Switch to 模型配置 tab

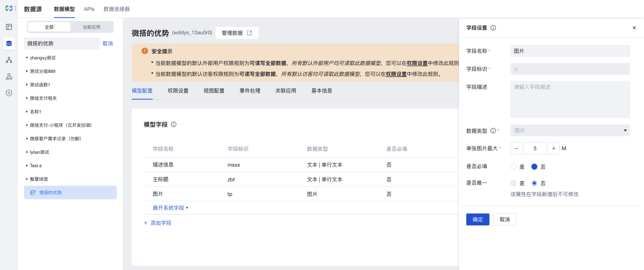142,91
